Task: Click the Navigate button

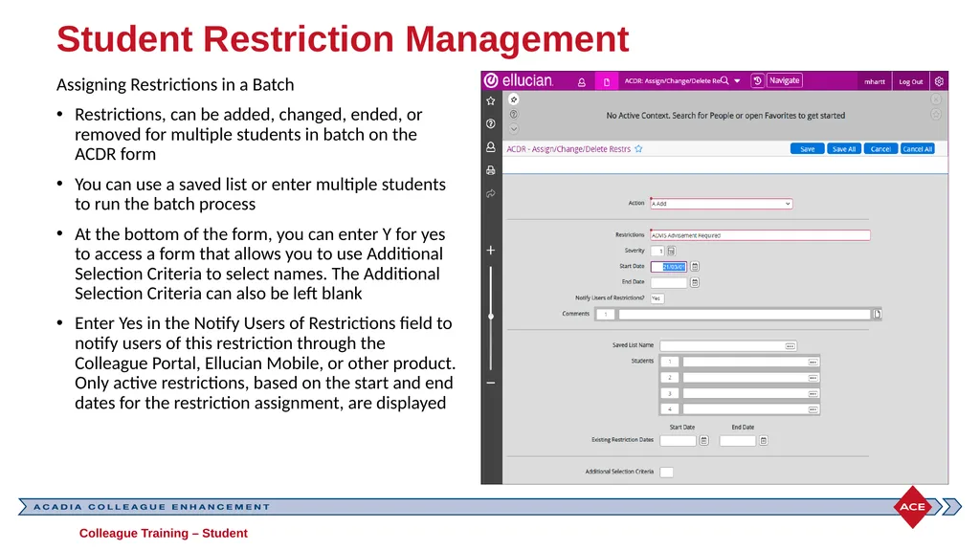Action: click(785, 80)
